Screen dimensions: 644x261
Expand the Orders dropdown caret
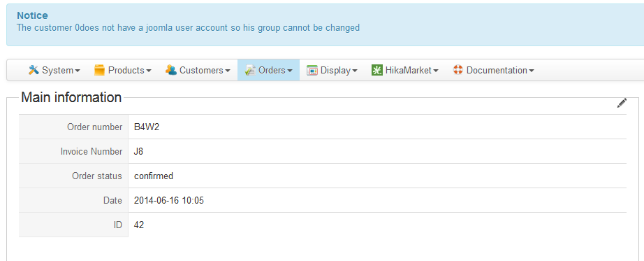pos(290,71)
